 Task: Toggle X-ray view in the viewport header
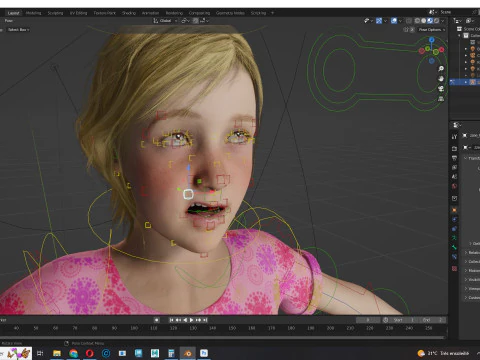(409, 21)
